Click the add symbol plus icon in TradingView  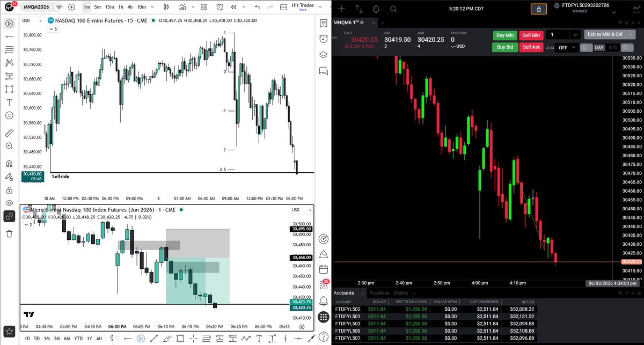pyautogui.click(x=72, y=7)
